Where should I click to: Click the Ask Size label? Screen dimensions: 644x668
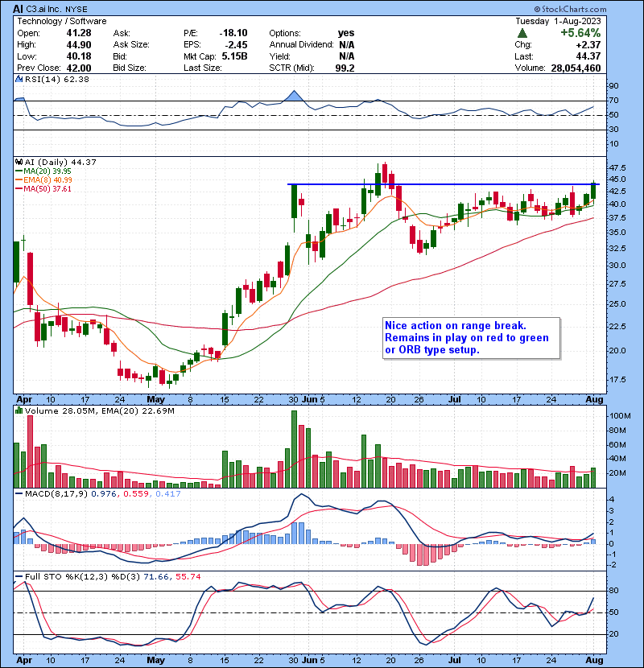(131, 45)
